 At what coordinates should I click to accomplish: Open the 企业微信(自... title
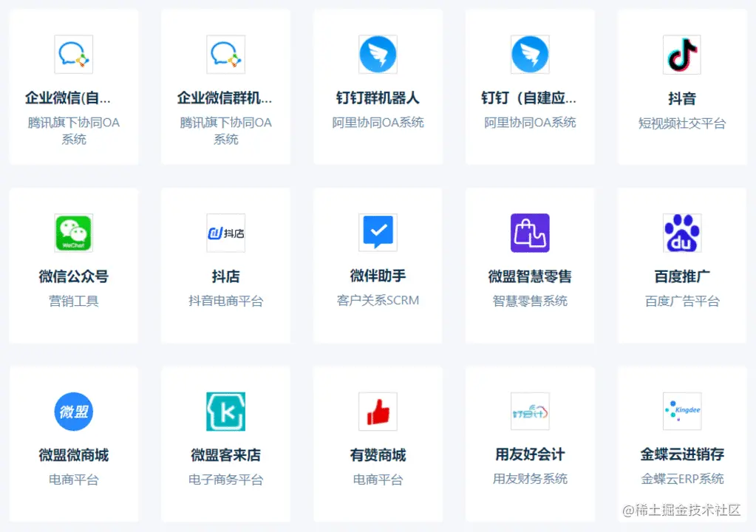pos(68,98)
